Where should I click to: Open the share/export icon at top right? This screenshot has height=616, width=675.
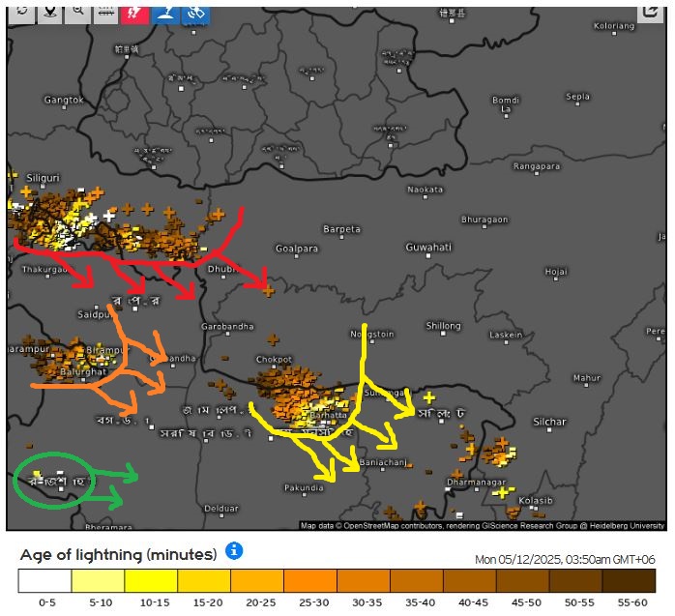[651, 11]
